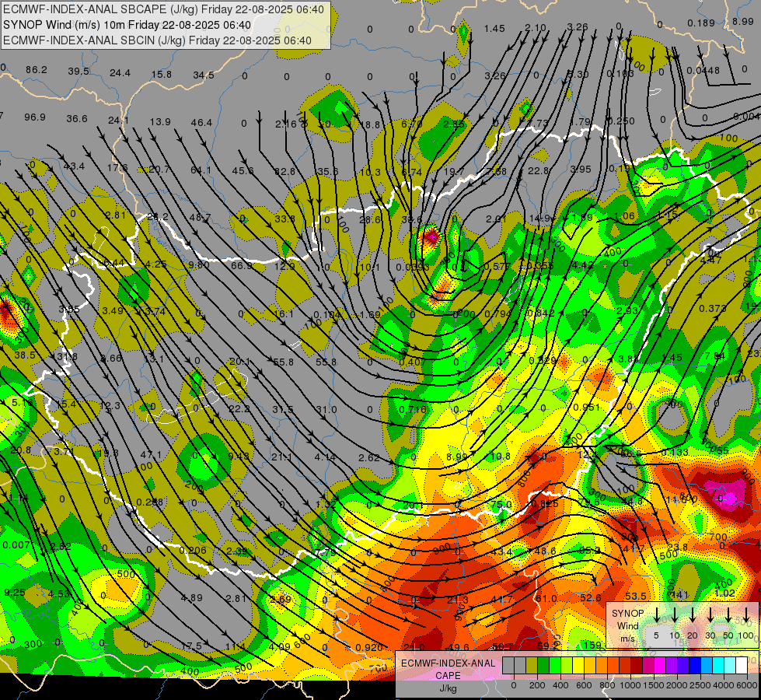Select the pure blue CAPE legend swatch
761x700 pixels.
click(x=694, y=666)
